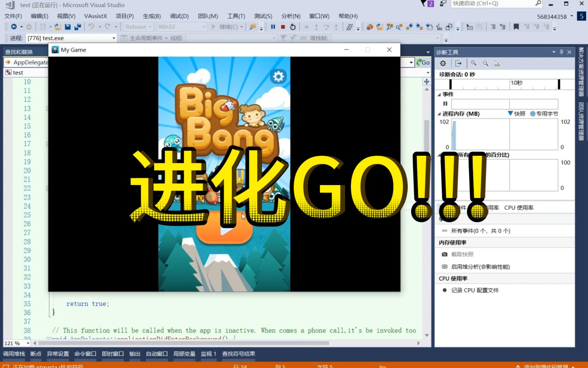Click the hexadecimal display toolbar icon
Screen dimensions: 588x368
tap(349, 27)
